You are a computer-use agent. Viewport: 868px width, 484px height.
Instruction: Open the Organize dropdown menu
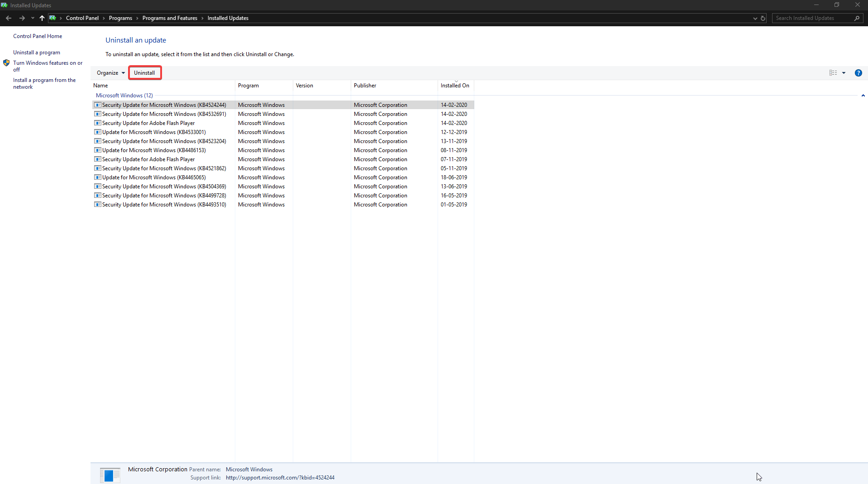[110, 72]
